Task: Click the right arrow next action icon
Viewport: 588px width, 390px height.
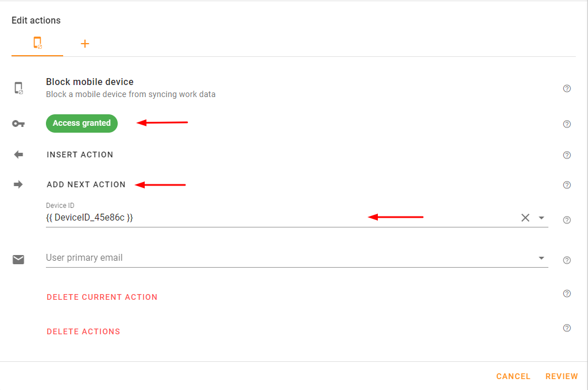Action: tap(18, 184)
